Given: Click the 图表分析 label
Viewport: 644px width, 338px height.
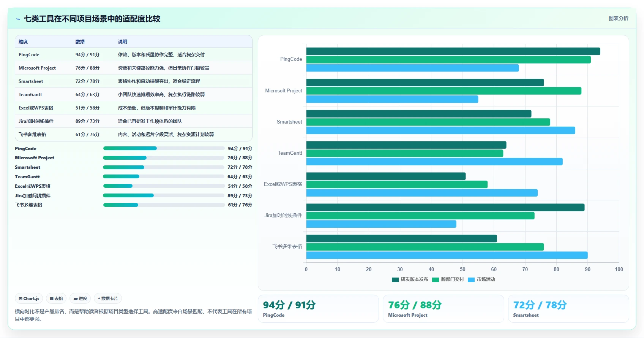Looking at the screenshot, I should [618, 18].
